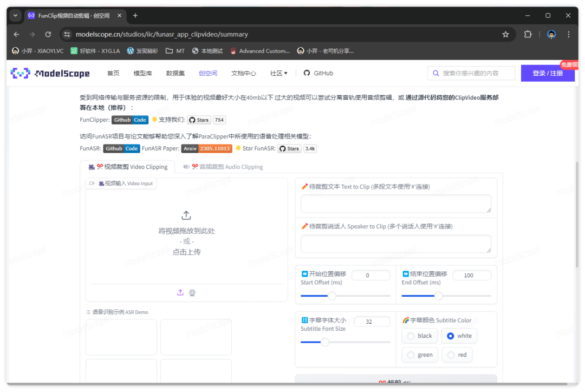
Task: Open the 小羿 - 老司机分享 bookmark
Action: coord(326,51)
